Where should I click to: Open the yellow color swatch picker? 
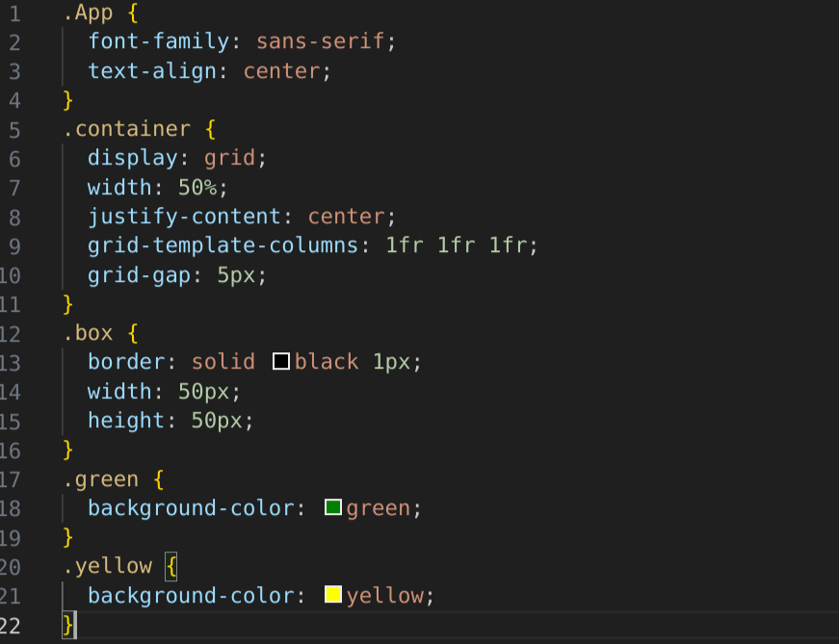click(333, 594)
